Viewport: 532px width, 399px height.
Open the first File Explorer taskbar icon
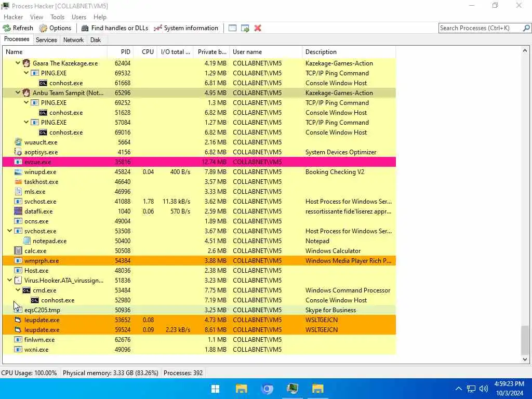click(x=241, y=389)
